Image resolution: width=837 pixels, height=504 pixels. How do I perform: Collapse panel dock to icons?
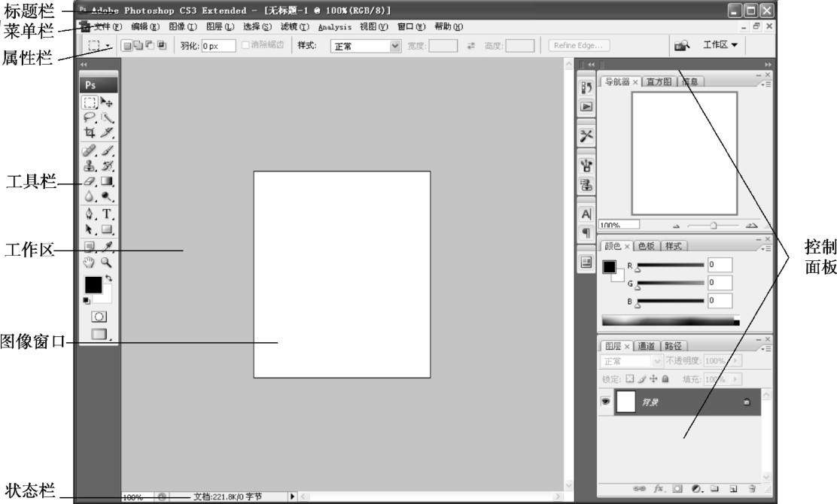tap(769, 65)
